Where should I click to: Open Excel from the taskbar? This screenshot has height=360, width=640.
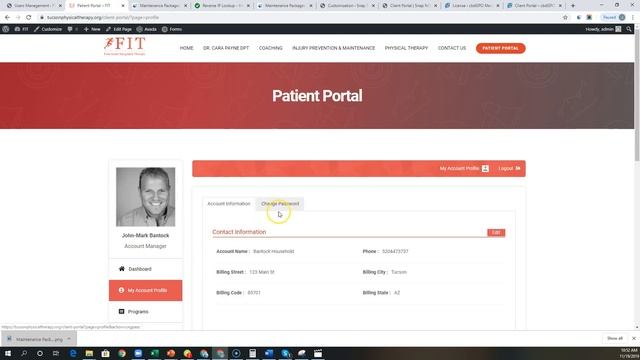click(x=155, y=353)
